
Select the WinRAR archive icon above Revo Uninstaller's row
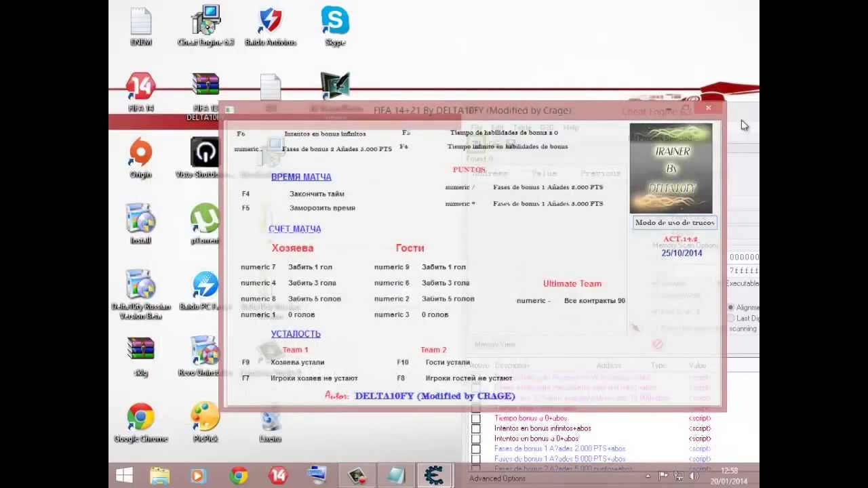point(141,355)
